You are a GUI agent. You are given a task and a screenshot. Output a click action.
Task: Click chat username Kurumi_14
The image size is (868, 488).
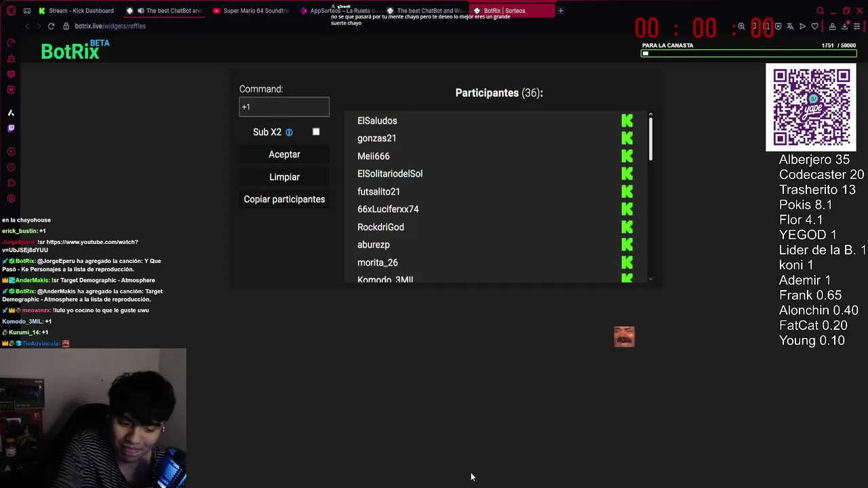point(24,332)
